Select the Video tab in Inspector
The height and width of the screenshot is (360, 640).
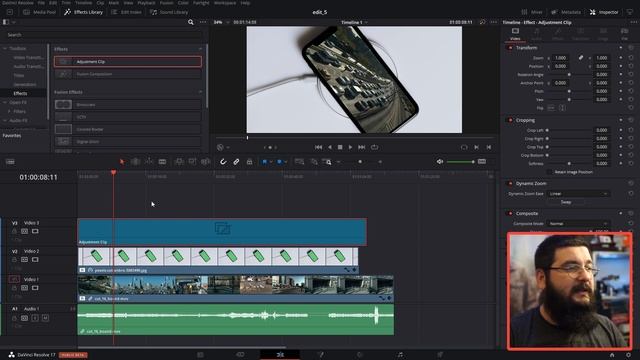point(515,34)
